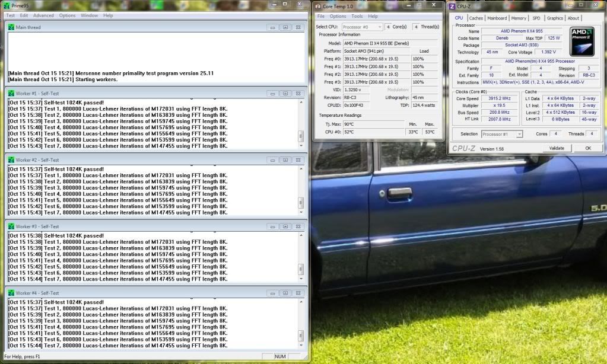This screenshot has height=364, width=607.
Task: Close the Main thread child window
Action: [298, 27]
